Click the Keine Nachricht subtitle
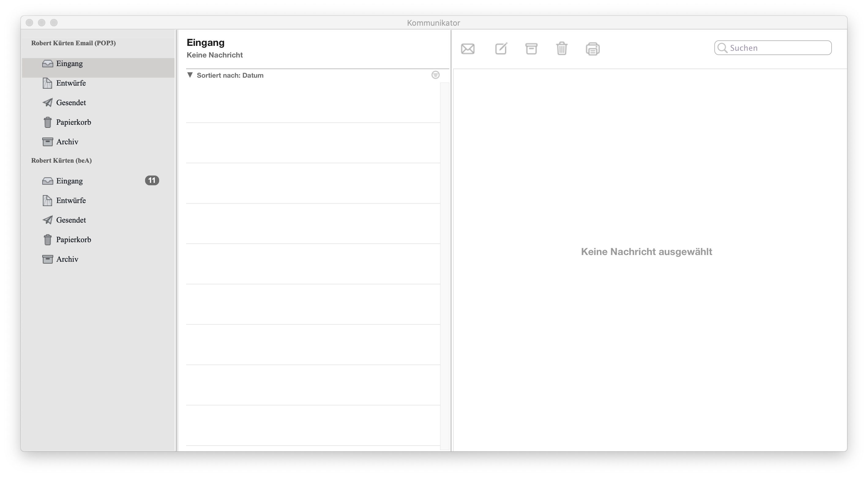Viewport: 868px width, 477px height. [215, 55]
